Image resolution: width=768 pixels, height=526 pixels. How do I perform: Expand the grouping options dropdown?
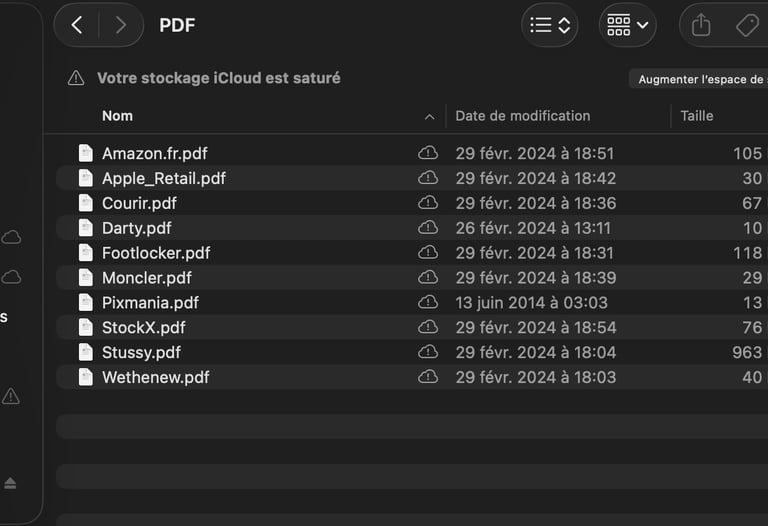tap(628, 25)
